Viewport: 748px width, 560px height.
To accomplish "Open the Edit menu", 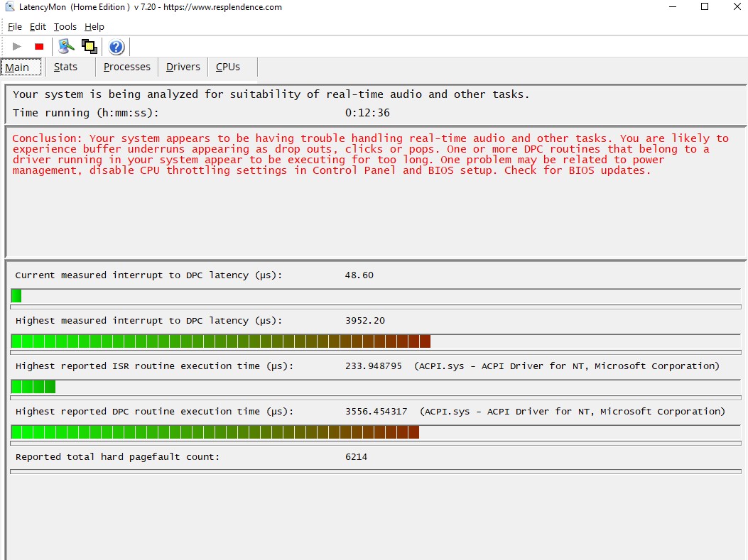I will (37, 26).
